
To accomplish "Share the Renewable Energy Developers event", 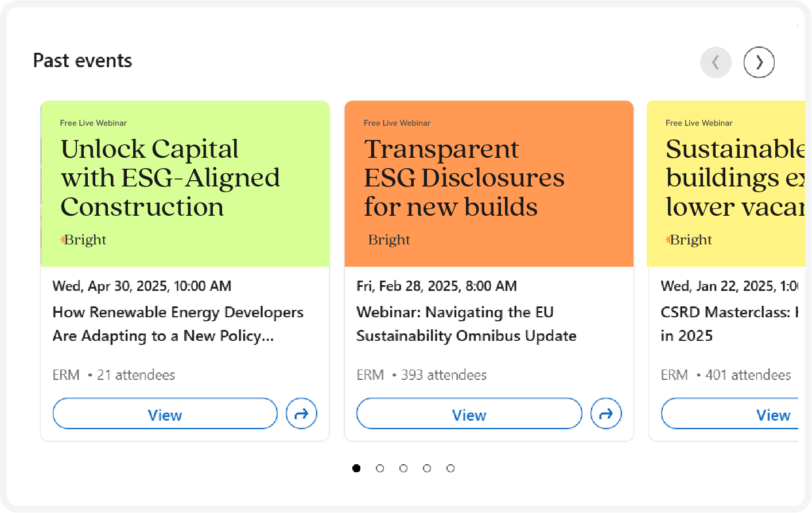I will click(x=301, y=413).
